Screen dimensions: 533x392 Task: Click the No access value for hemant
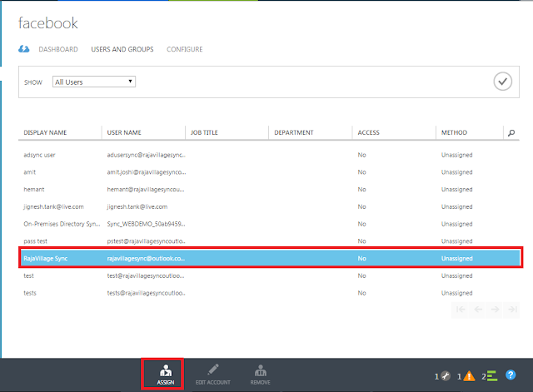pos(361,190)
